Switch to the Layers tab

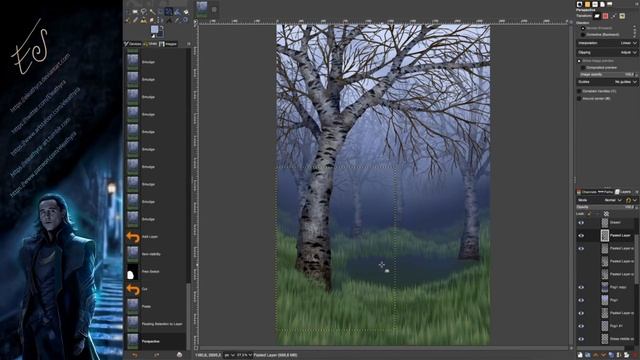623,192
